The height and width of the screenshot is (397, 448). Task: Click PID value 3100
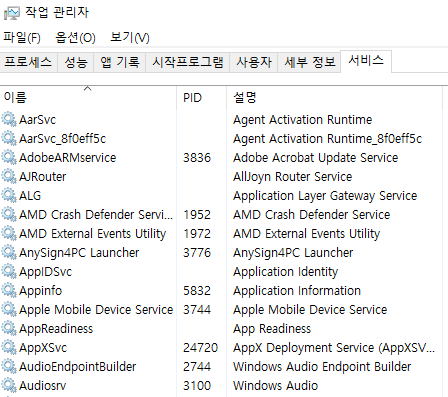(197, 385)
